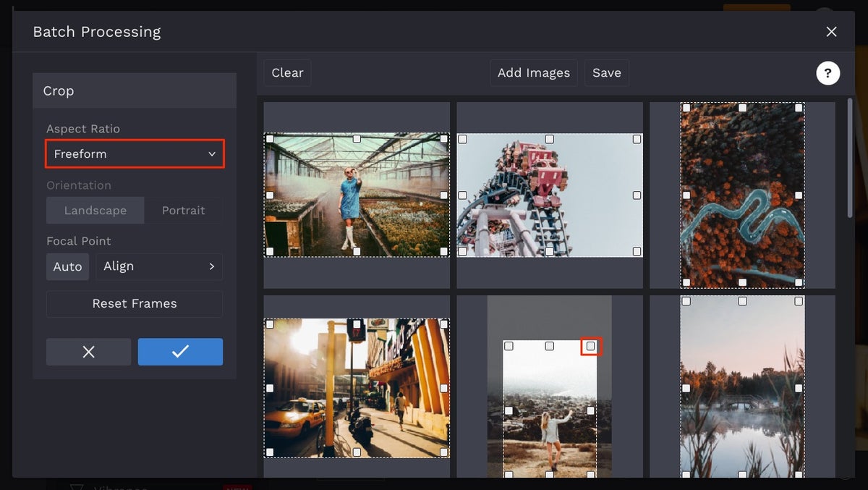Collapse the Freeform dropdown chevron
Image resolution: width=868 pixels, height=490 pixels.
[x=212, y=153]
